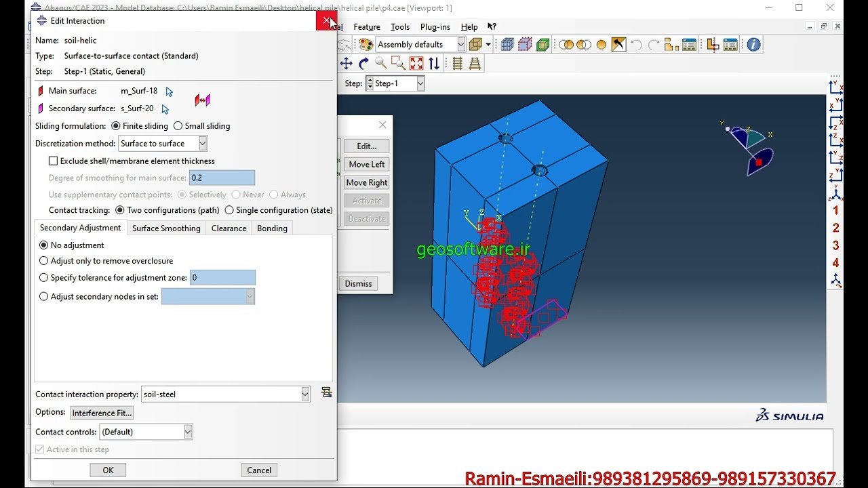Click the Auto-fit view icon

click(x=416, y=63)
